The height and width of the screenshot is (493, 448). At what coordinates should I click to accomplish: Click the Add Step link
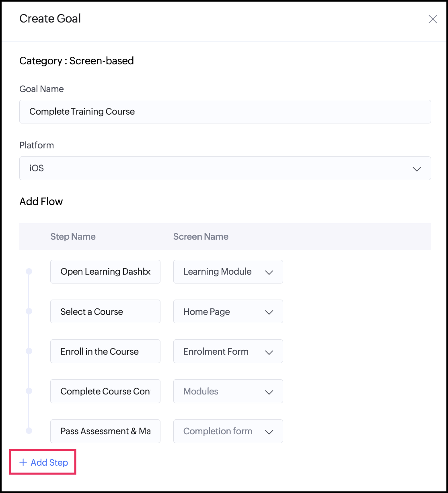tap(49, 462)
